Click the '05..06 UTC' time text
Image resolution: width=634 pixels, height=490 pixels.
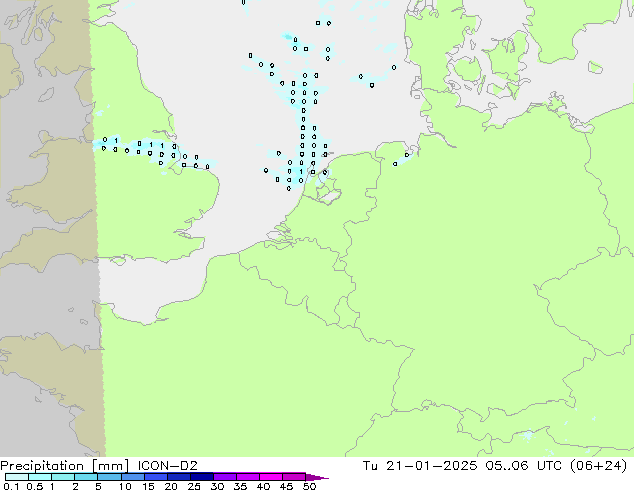point(523,465)
